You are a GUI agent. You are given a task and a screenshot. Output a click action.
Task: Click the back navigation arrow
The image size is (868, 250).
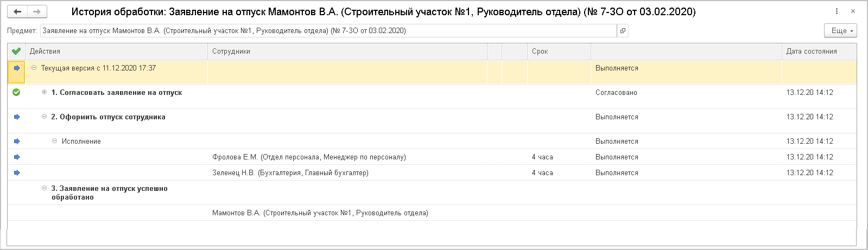pyautogui.click(x=17, y=11)
